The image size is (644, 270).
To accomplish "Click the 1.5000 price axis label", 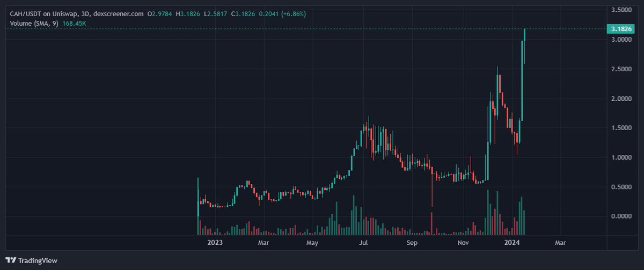I will click(x=620, y=128).
